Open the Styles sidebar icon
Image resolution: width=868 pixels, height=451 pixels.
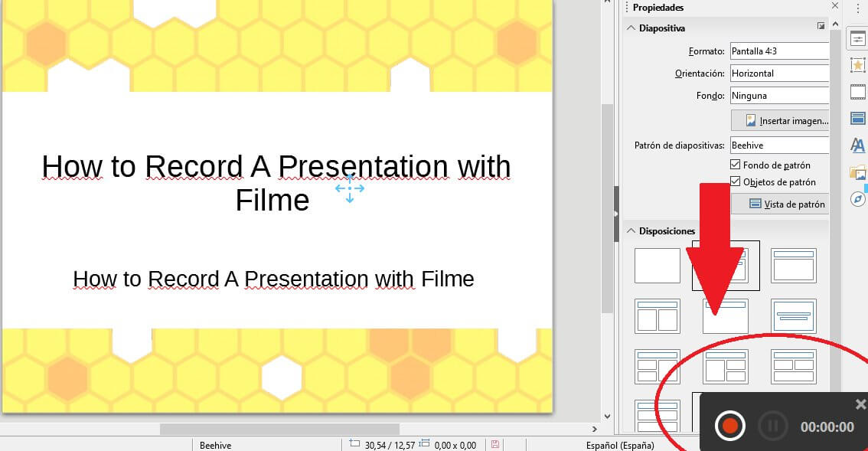[x=857, y=145]
